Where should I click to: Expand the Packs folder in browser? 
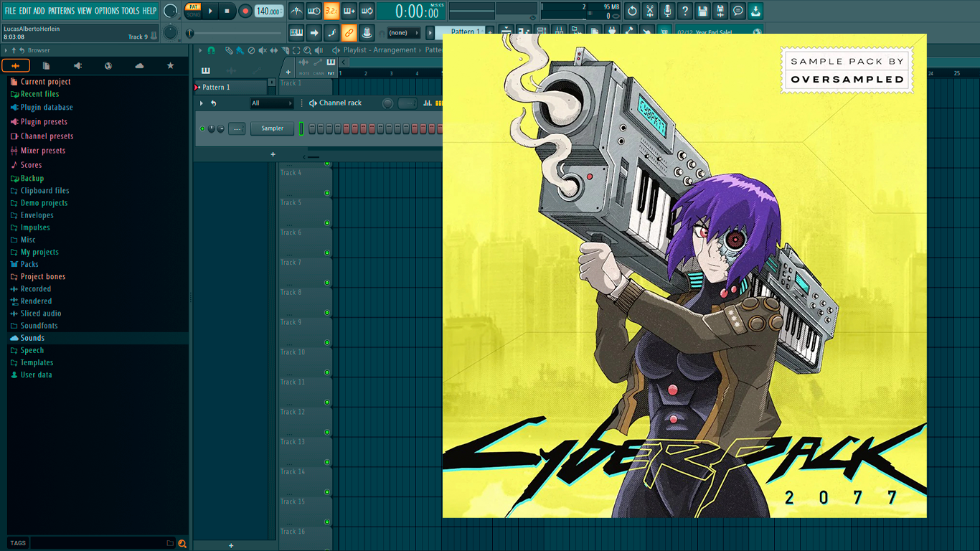click(29, 264)
